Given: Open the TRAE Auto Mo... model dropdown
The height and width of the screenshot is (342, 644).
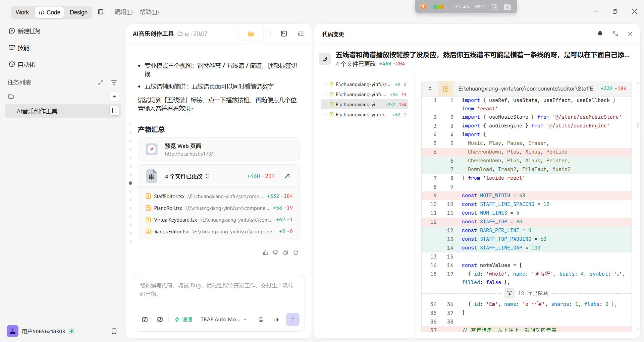Looking at the screenshot, I should pyautogui.click(x=224, y=320).
